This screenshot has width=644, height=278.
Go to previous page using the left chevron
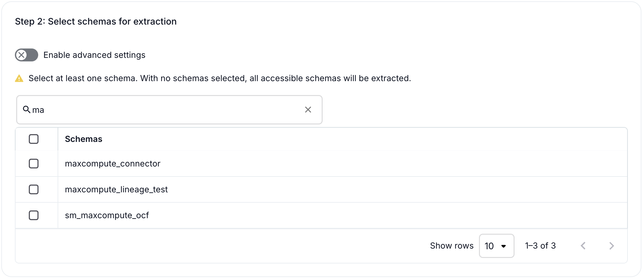pos(583,246)
